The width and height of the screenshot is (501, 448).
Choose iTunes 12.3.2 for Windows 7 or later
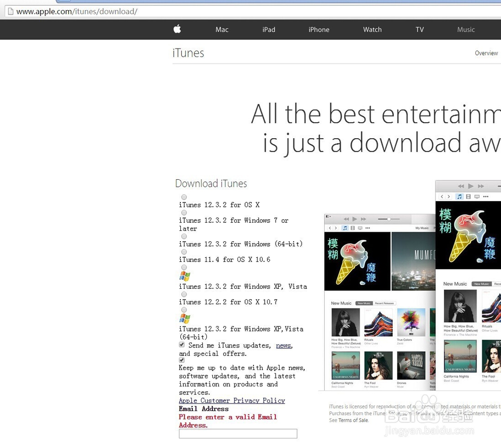coord(184,213)
